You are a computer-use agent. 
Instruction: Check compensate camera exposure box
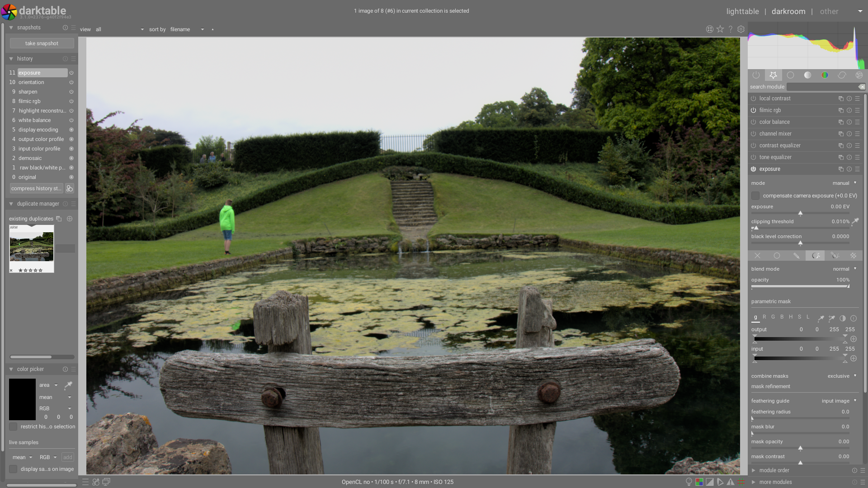coord(755,196)
